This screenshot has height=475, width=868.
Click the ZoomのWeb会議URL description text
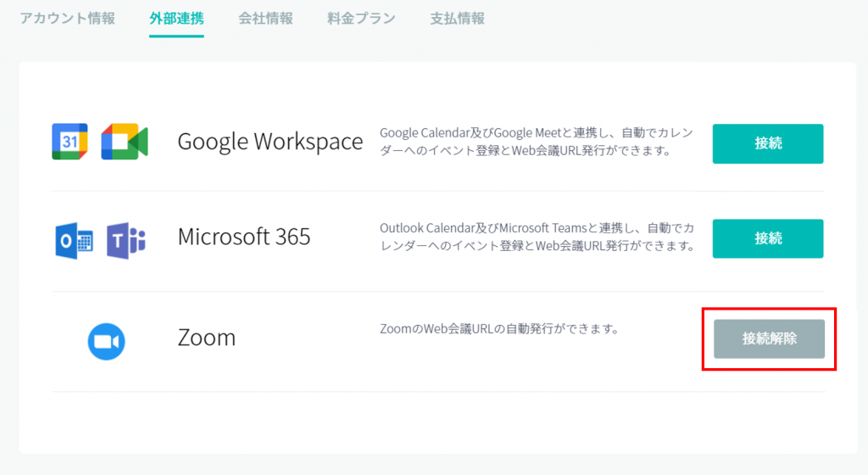(499, 329)
